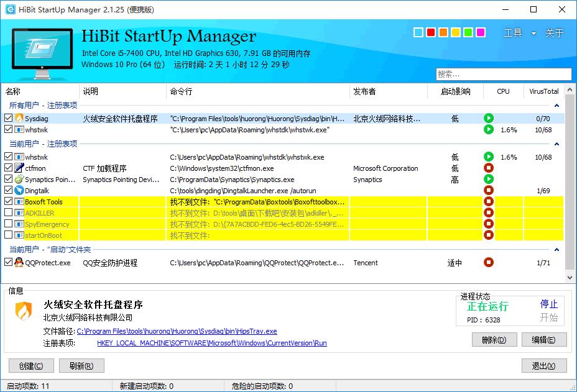The height and width of the screenshot is (392, 577).
Task: Click the 搜索 search field
Action: point(504,75)
